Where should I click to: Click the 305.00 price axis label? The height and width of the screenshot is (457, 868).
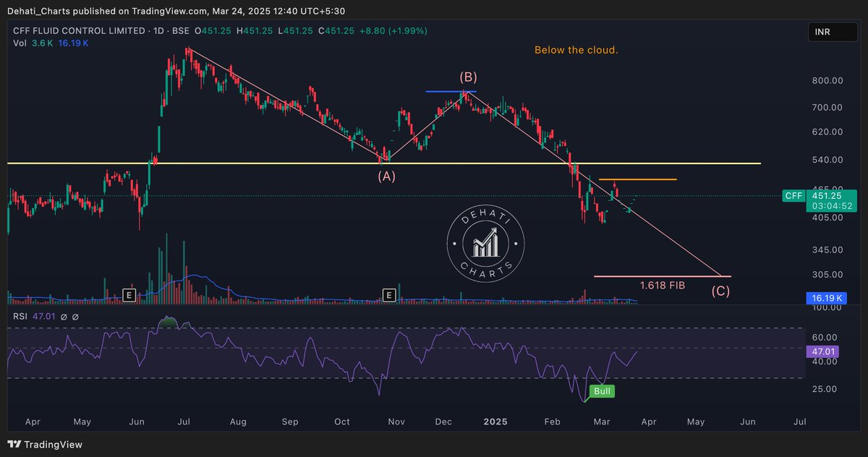pyautogui.click(x=827, y=275)
